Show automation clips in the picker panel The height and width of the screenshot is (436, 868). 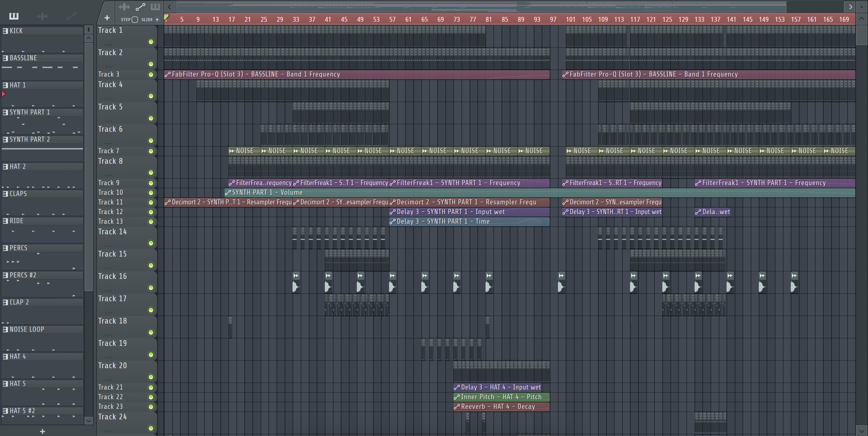point(71,16)
